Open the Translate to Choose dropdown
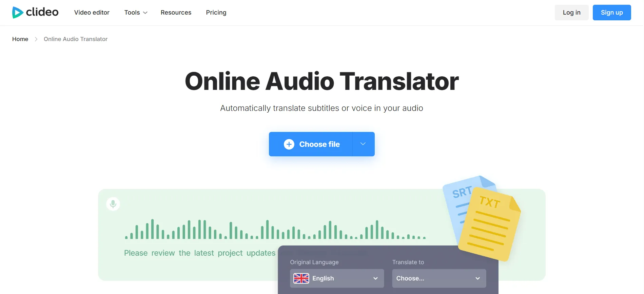This screenshot has width=644, height=294. [x=439, y=278]
